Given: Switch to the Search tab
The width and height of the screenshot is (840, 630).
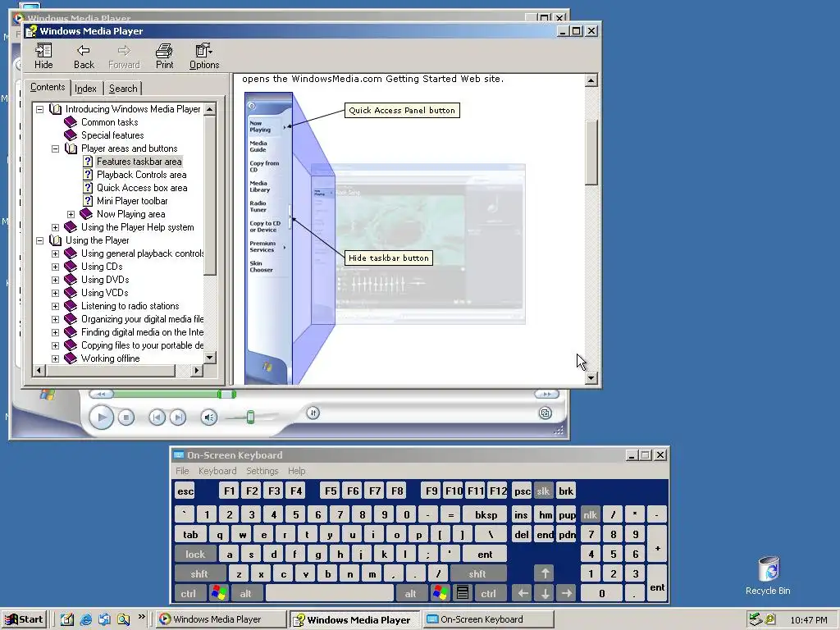Looking at the screenshot, I should pos(123,89).
